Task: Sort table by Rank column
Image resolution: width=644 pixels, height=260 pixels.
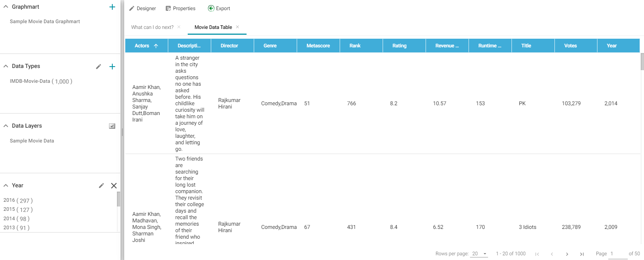Action: [361, 46]
